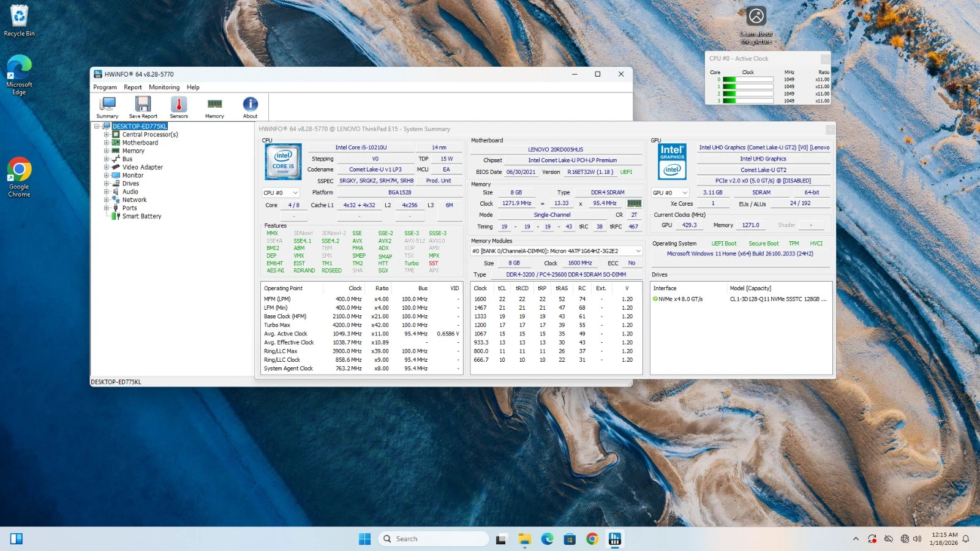This screenshot has width=980, height=551.
Task: Select the Smart Battery icon in the tree
Action: 116,216
